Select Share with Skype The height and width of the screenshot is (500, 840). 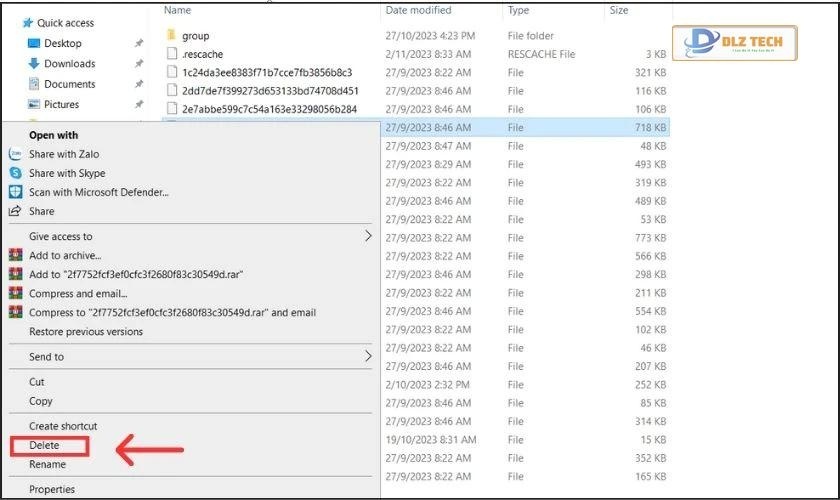pyautogui.click(x=67, y=173)
